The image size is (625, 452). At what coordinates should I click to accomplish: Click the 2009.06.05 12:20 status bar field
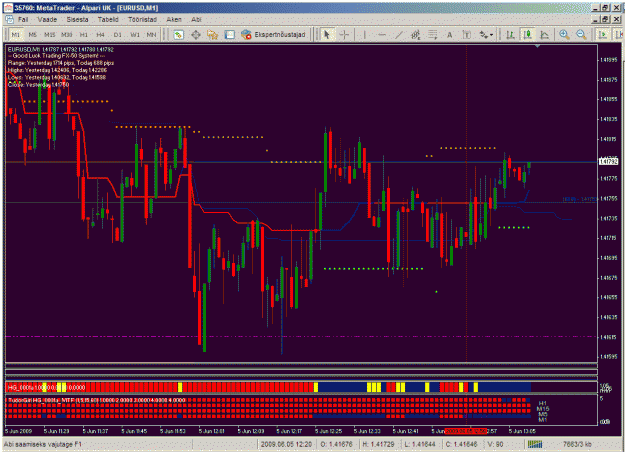[x=286, y=444]
